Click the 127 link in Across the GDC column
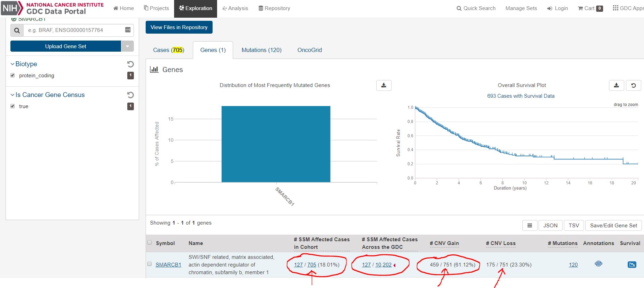This screenshot has height=288, width=644. point(366,265)
